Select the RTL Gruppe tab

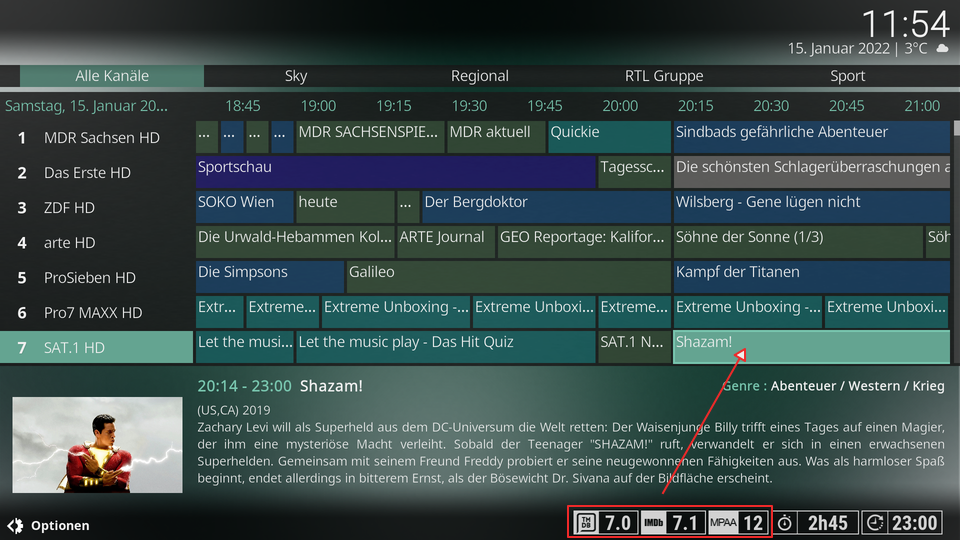(x=664, y=76)
